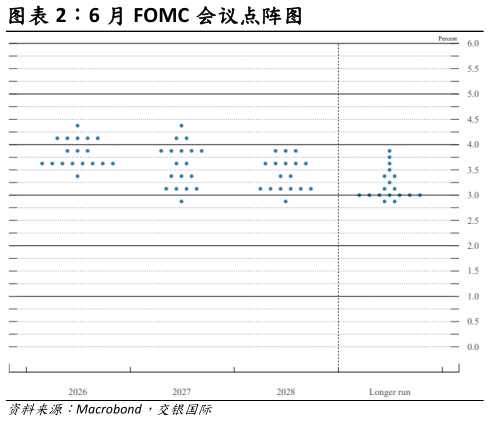Image resolution: width=489 pixels, height=421 pixels.
Task: Select the topmost 2026 dot near 4.375
Action: tap(78, 126)
